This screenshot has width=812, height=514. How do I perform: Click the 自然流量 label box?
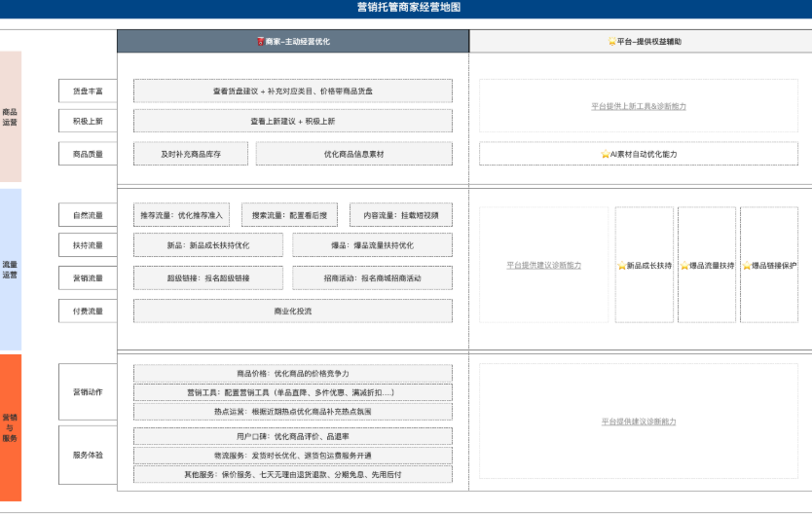tap(88, 215)
